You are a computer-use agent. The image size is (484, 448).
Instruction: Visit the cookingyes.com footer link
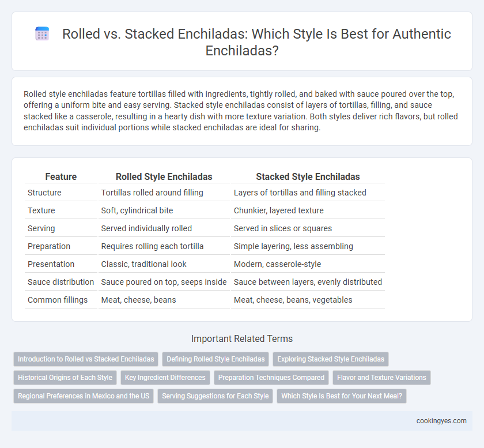click(441, 421)
